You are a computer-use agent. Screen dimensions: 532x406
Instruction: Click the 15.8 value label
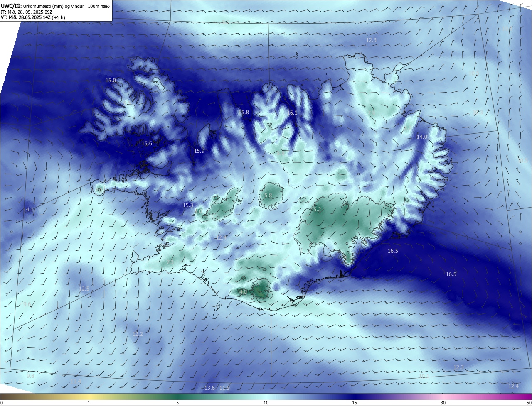coord(244,113)
